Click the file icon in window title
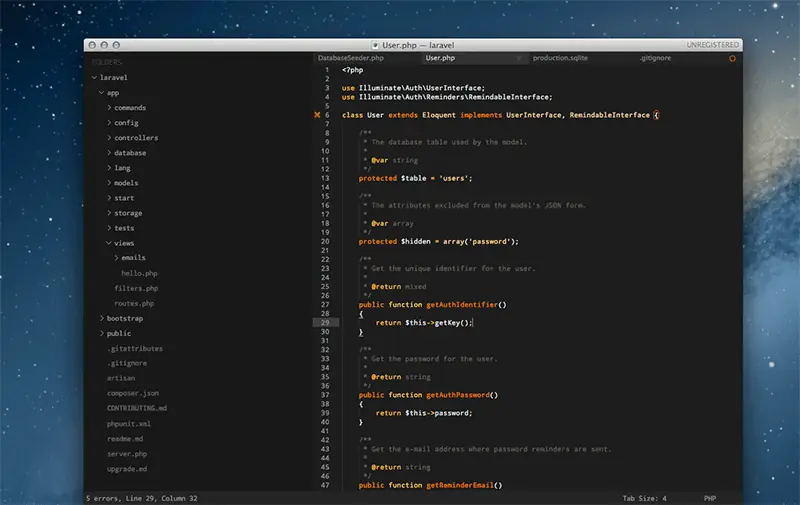 coord(376,45)
